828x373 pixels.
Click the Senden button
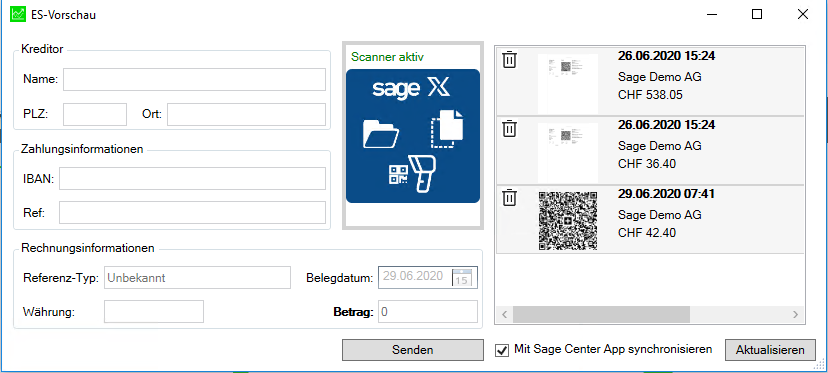point(412,350)
